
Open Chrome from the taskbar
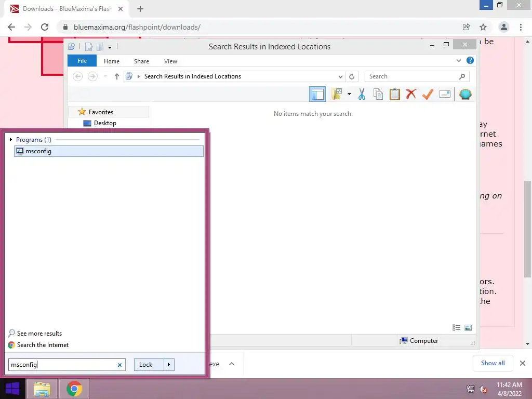click(74, 389)
